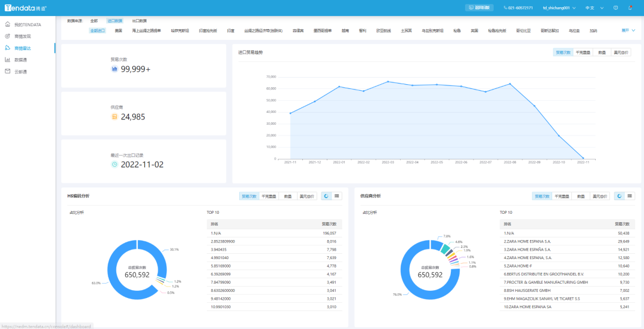Image resolution: width=644 pixels, height=329 pixels.
Task: Select 贸易次数 in the HS编码分析 panel
Action: point(249,196)
